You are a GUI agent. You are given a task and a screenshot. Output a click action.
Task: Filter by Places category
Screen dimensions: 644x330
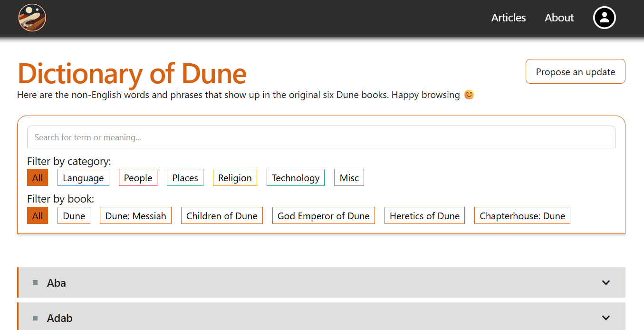click(x=185, y=177)
